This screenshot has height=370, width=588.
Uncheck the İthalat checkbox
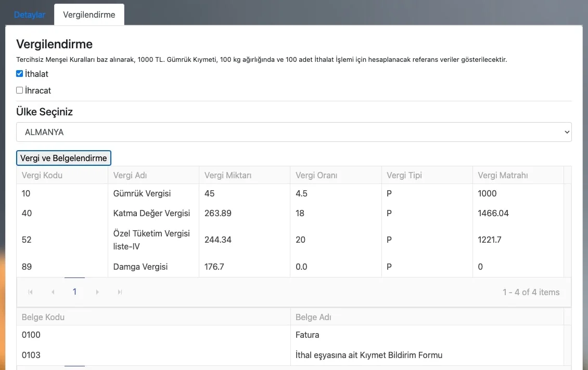(20, 74)
